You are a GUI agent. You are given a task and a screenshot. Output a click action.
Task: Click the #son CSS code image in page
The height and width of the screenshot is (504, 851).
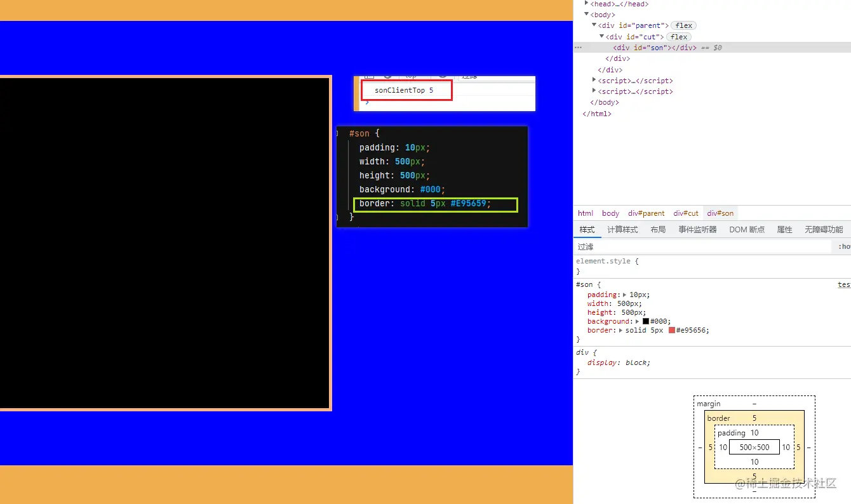pos(432,176)
